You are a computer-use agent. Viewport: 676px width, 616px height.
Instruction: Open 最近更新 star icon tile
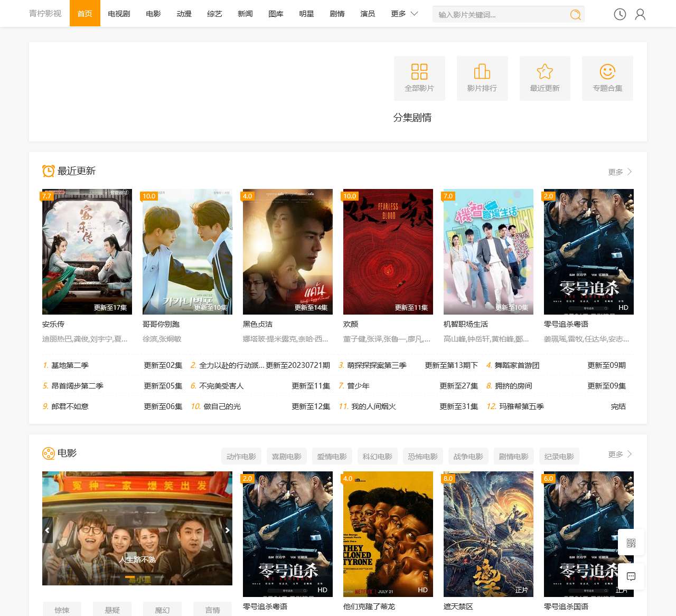[x=545, y=78]
